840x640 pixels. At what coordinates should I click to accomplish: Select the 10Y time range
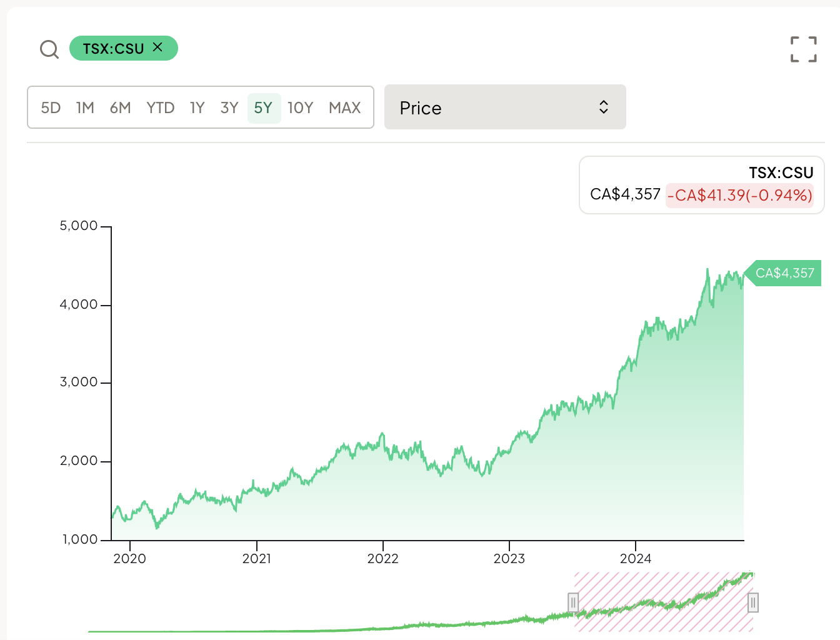301,108
